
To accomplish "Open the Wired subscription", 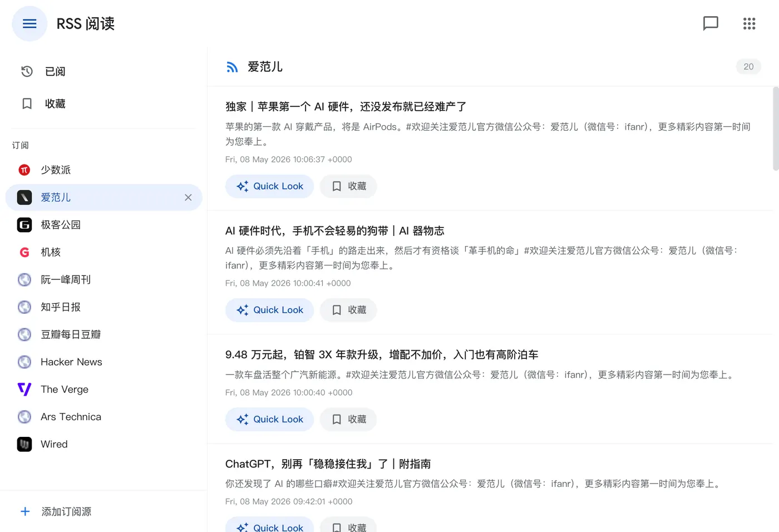I will coord(103,444).
